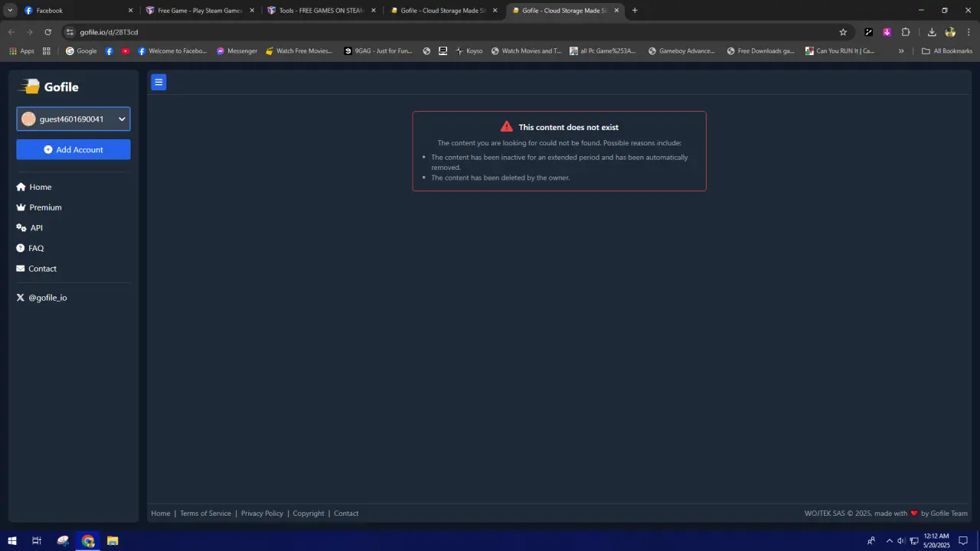Open the notification center icon
This screenshot has width=980, height=551.
(x=964, y=540)
